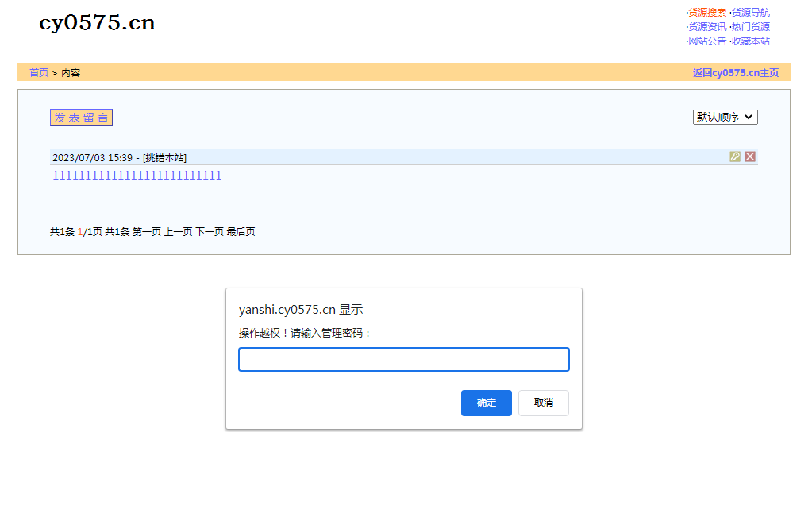
Task: Open the 默认顺序 sort dropdown
Action: click(x=725, y=117)
